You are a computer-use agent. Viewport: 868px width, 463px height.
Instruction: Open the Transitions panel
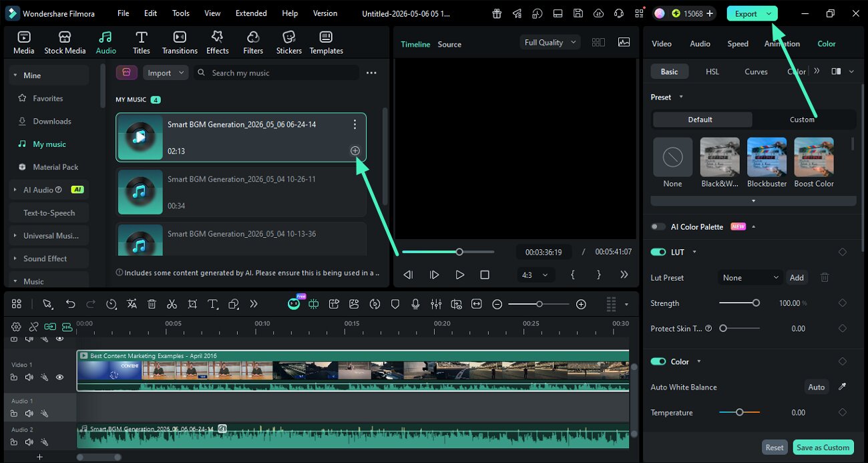coord(180,43)
